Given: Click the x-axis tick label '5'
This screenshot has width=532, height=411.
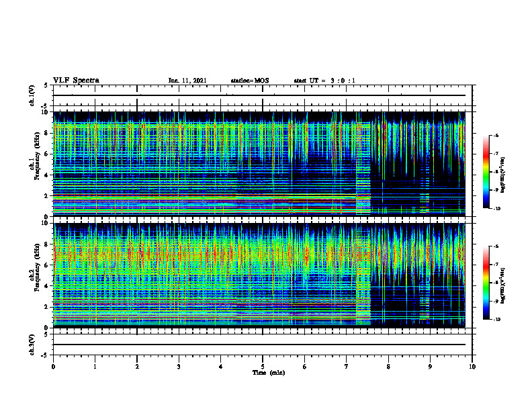Looking at the screenshot, I should (x=263, y=367).
